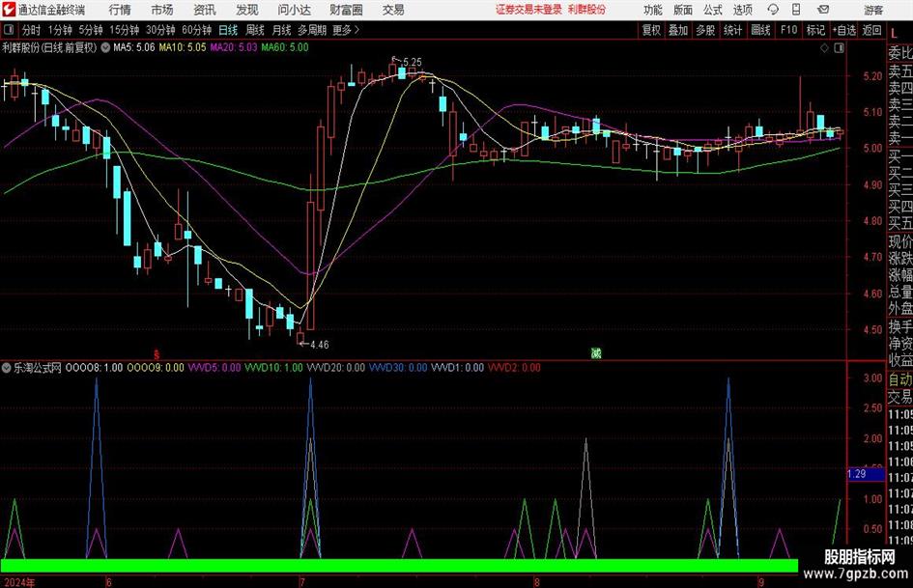The width and height of the screenshot is (913, 588).
Task: Open the customer service headset icon
Action: click(773, 10)
